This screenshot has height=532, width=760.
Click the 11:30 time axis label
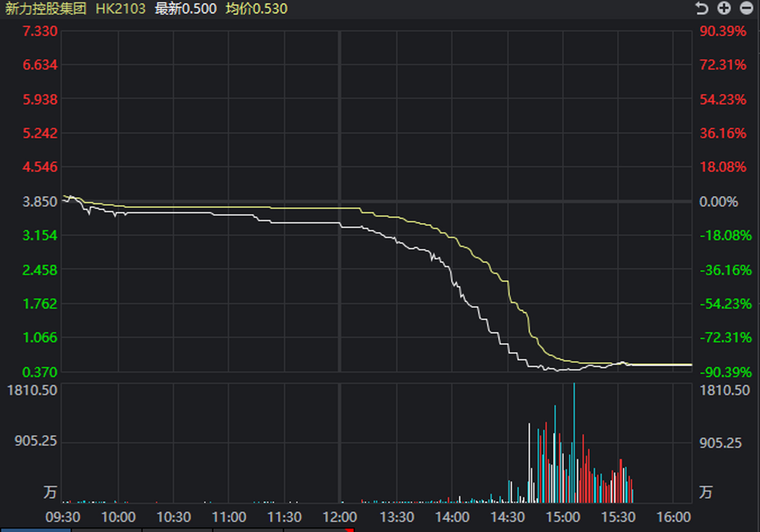click(284, 517)
